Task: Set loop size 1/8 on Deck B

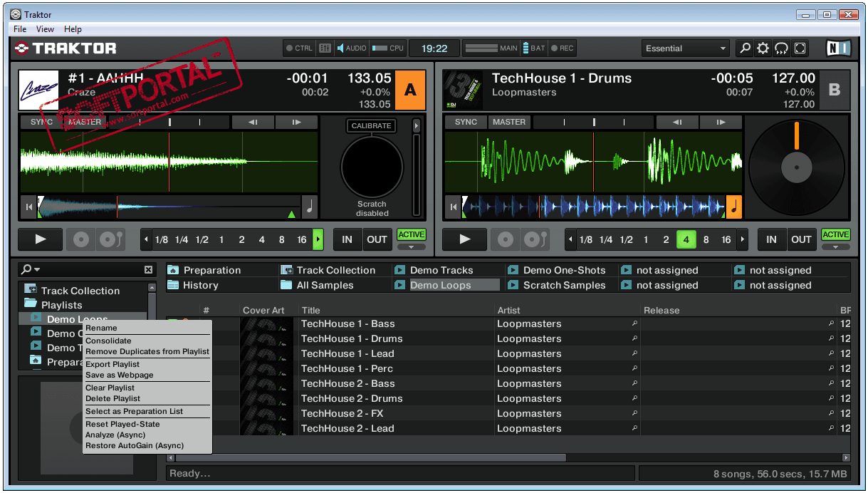Action: (x=586, y=239)
